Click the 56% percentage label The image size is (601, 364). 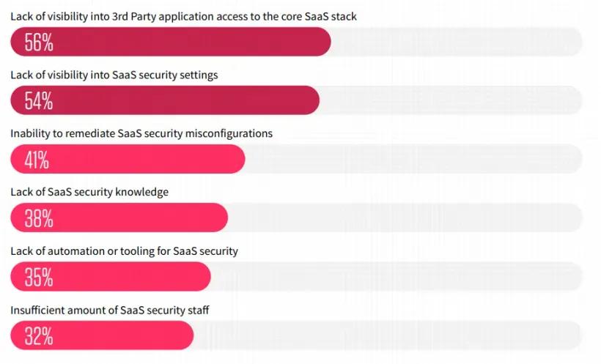coord(39,42)
